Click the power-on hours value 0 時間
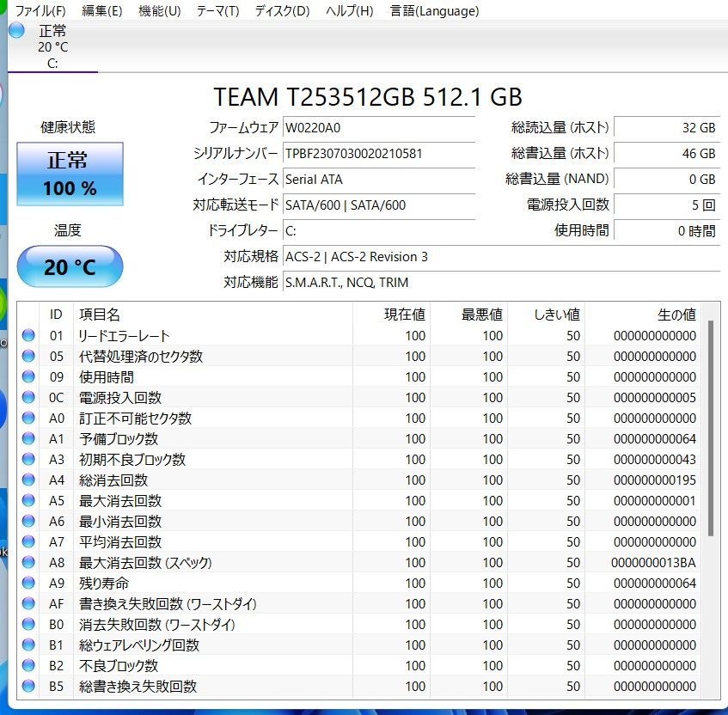Viewport: 728px width, 715px height. pos(667,231)
